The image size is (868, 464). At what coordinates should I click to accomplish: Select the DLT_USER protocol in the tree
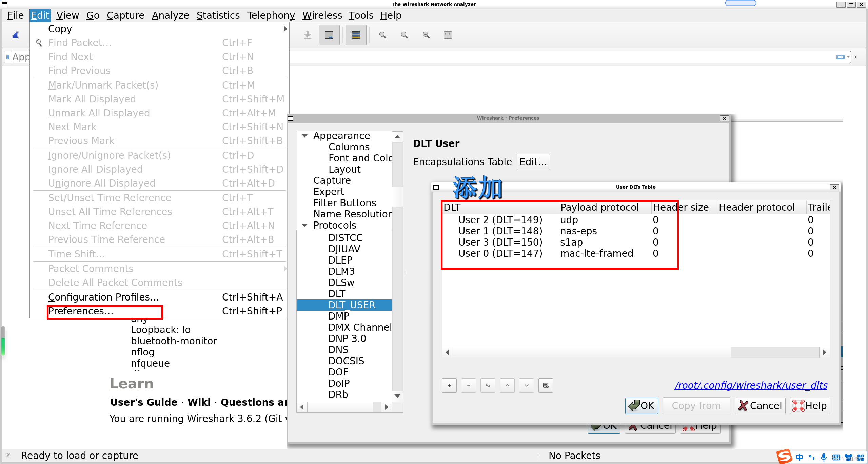(x=344, y=305)
